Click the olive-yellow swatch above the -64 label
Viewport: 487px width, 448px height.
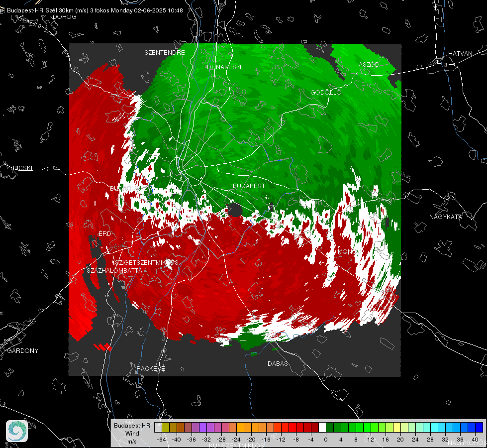166,427
